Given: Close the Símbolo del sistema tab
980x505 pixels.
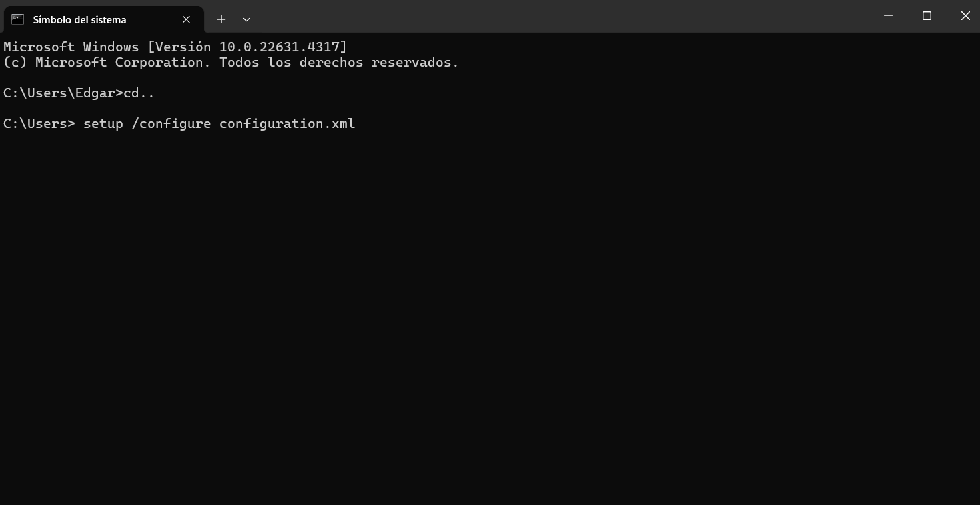Looking at the screenshot, I should pos(186,19).
